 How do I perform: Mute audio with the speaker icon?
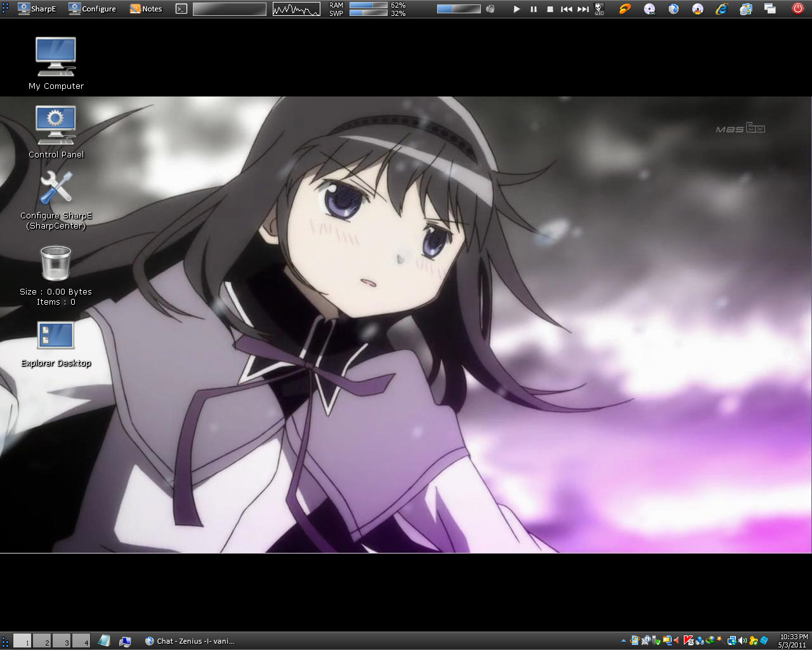pyautogui.click(x=490, y=9)
